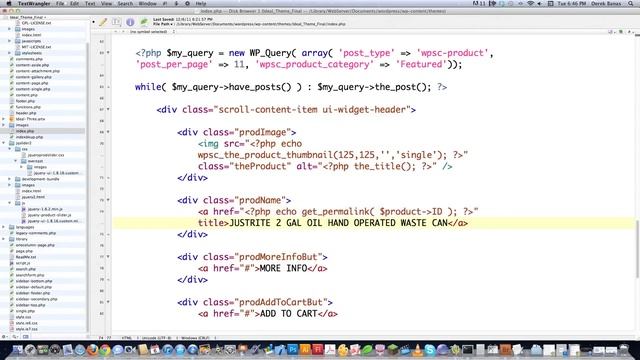Open the Trash in the Dock
The height and width of the screenshot is (360, 640).
pyautogui.click(x=624, y=350)
